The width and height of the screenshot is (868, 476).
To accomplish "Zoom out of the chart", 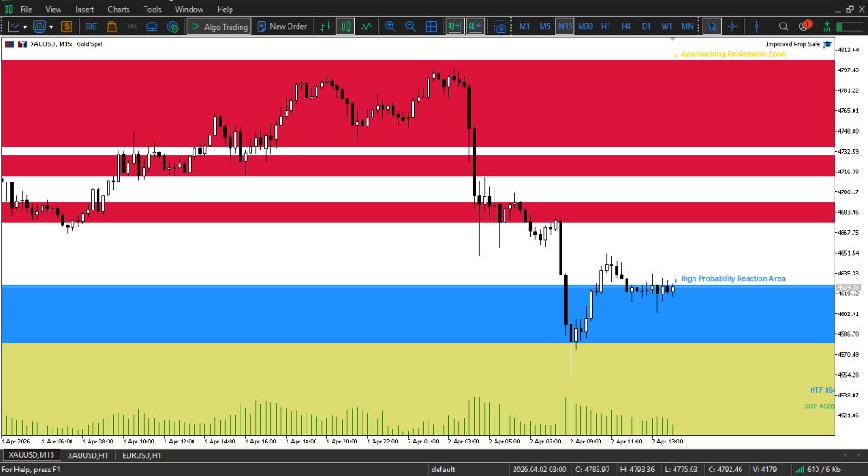I will [410, 26].
